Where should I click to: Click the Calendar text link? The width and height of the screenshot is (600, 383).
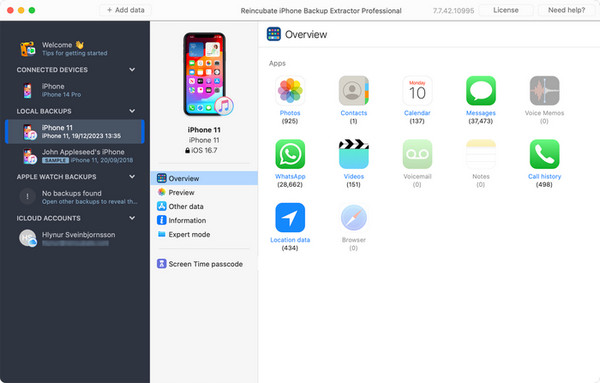point(417,113)
